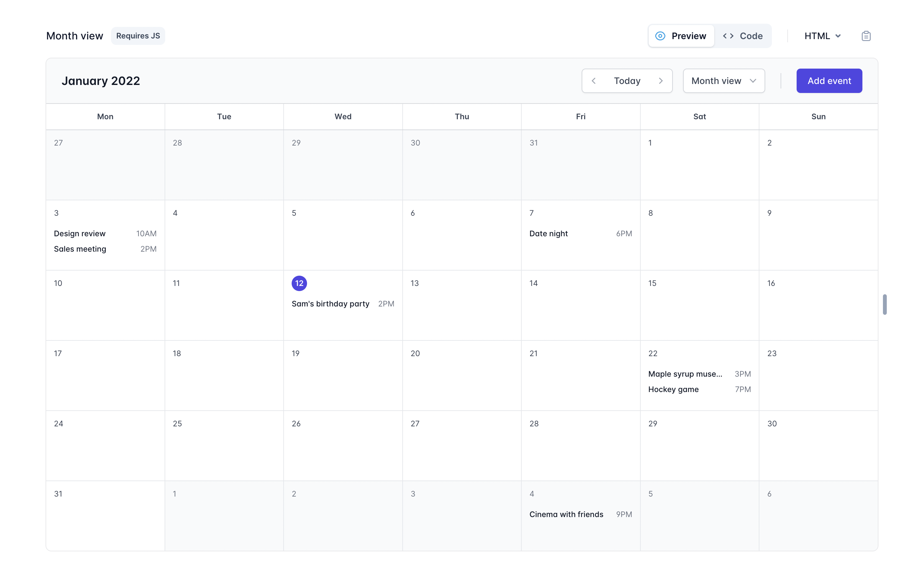This screenshot has width=924, height=577.
Task: Select the Design review event
Action: point(80,233)
